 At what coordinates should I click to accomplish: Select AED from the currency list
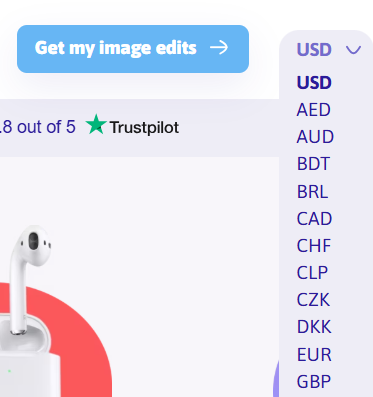coord(313,110)
